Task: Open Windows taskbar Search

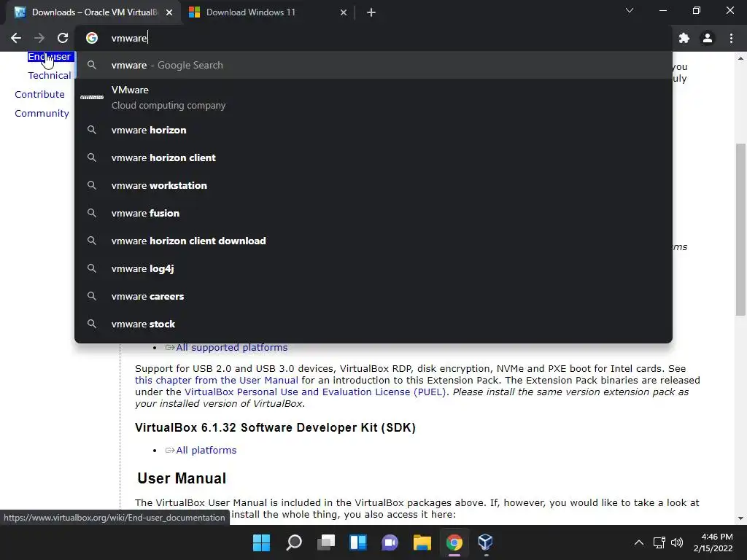Action: click(294, 542)
